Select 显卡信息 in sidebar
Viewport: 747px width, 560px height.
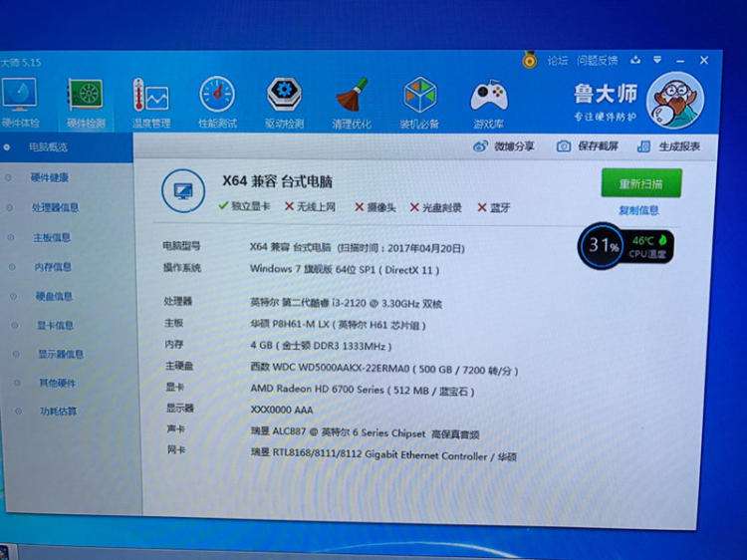point(55,326)
